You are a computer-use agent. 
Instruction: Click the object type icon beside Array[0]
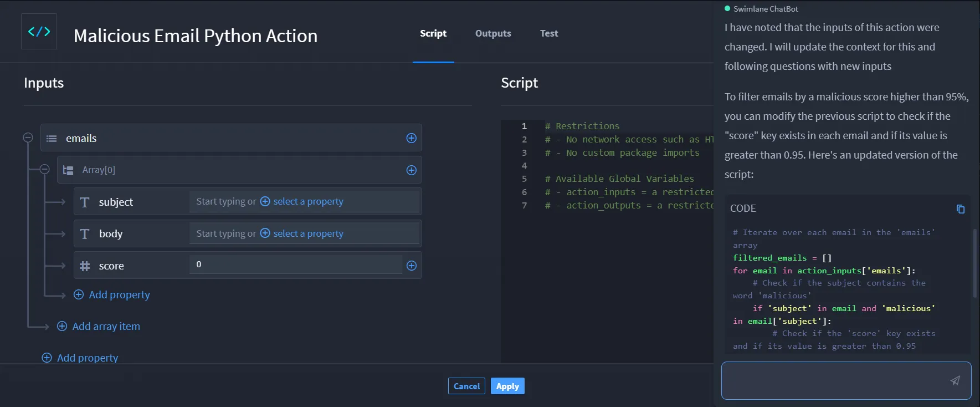pos(68,170)
